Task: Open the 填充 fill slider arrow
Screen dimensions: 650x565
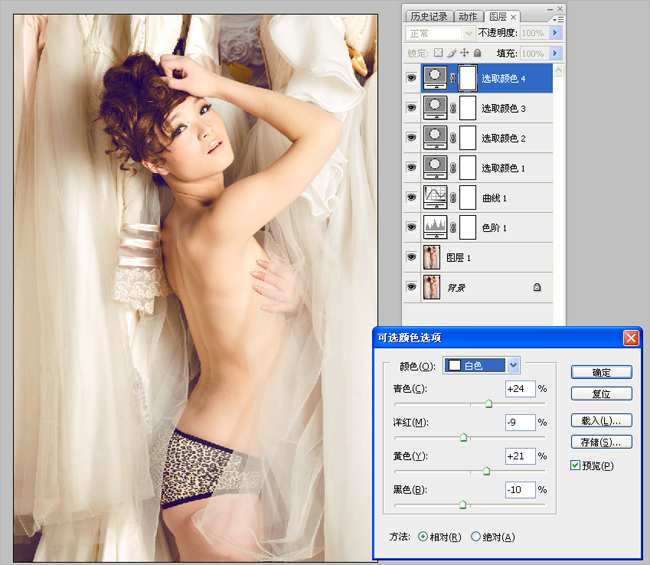Action: click(555, 53)
